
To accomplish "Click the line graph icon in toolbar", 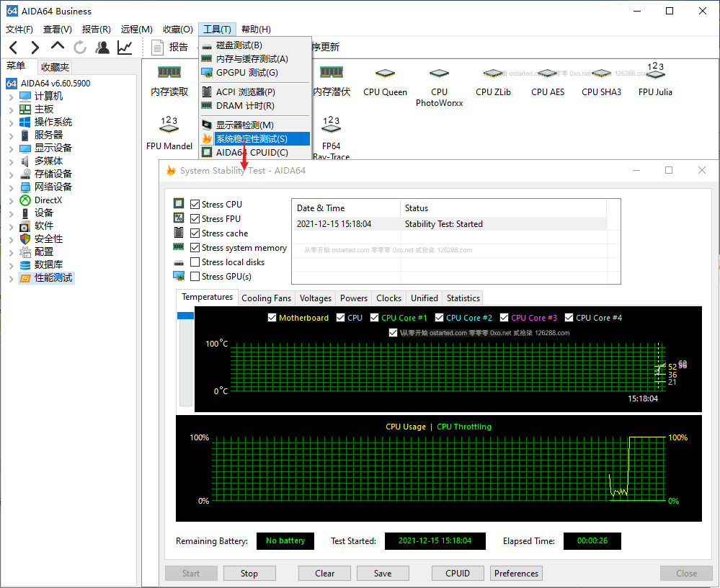I will 125,48.
